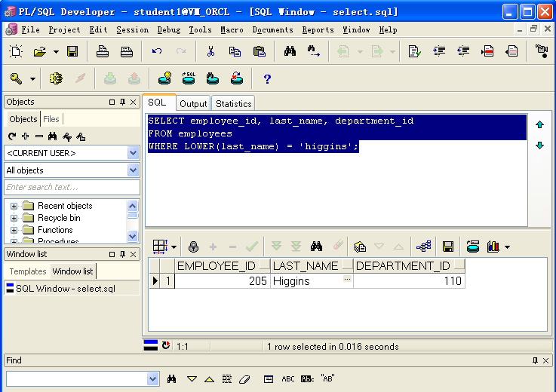Toggle the edit data lock icon

(x=193, y=247)
